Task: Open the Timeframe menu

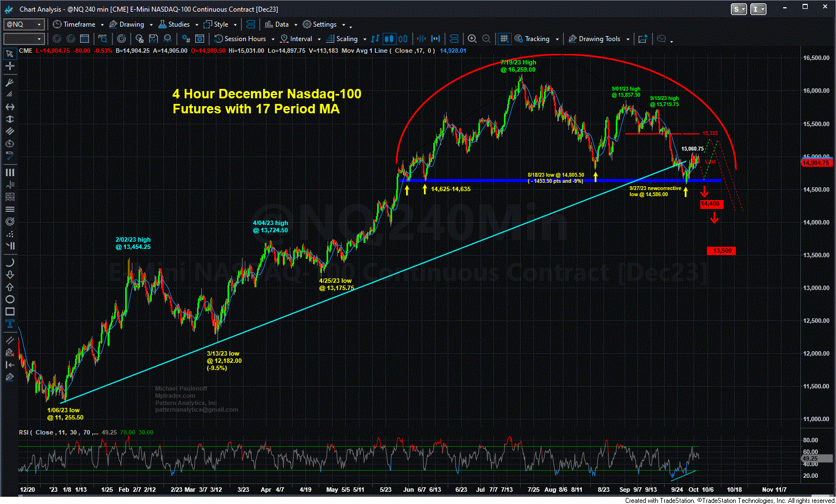Action: point(74,24)
